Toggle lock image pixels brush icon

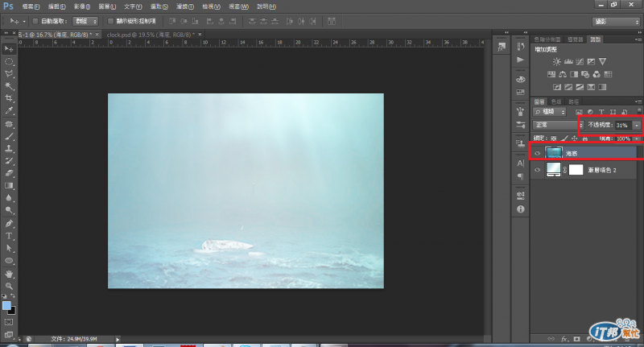tap(565, 138)
